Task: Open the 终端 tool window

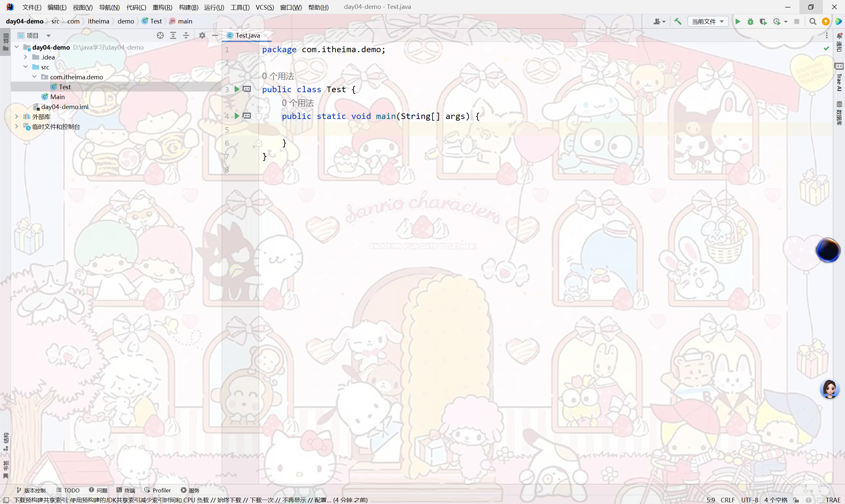Action: click(x=126, y=490)
